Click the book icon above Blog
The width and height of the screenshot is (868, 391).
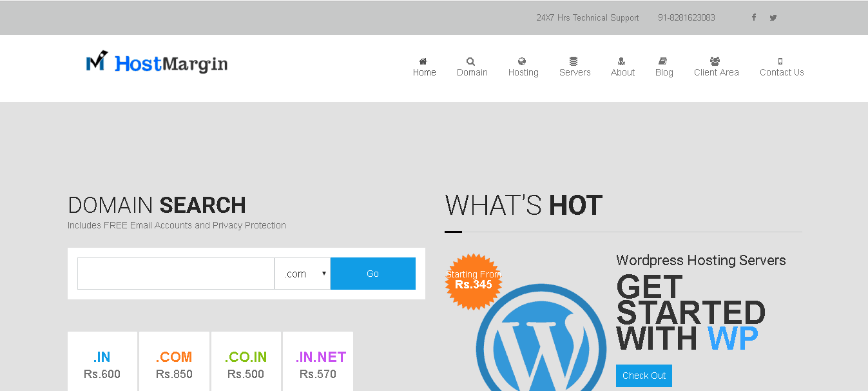(x=662, y=61)
